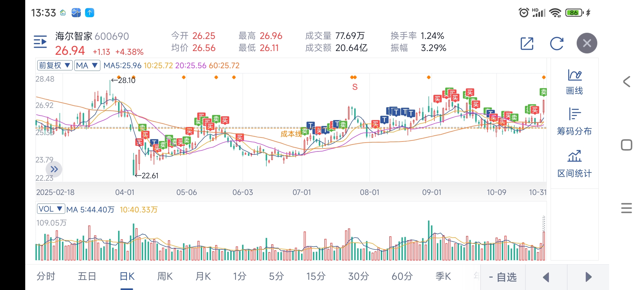The width and height of the screenshot is (644, 290).
Task: Select the 60分 period tab
Action: pos(402,276)
